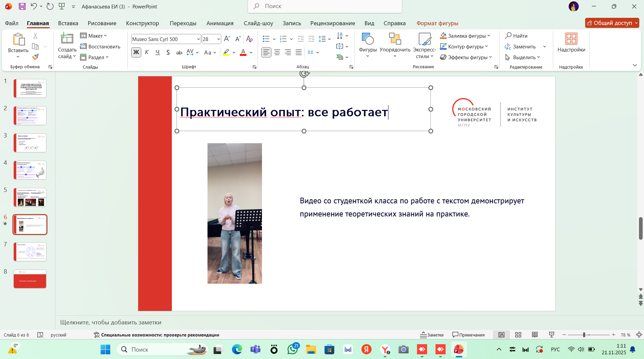644x359 pixels.
Task: Expand the font size dropdown
Action: coord(218,39)
